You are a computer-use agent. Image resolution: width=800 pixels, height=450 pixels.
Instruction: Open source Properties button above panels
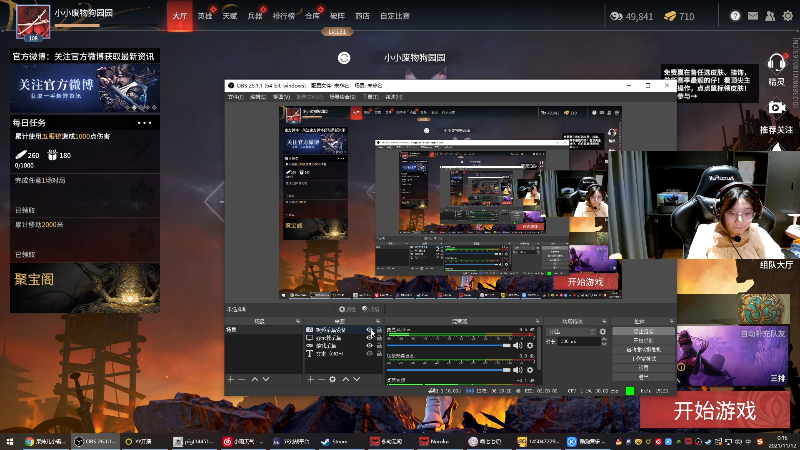(x=347, y=309)
